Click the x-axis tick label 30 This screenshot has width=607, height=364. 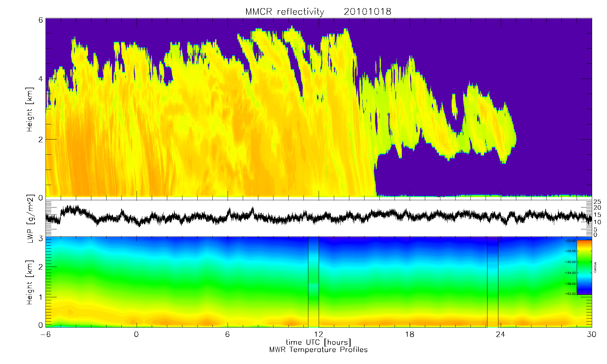pyautogui.click(x=592, y=334)
